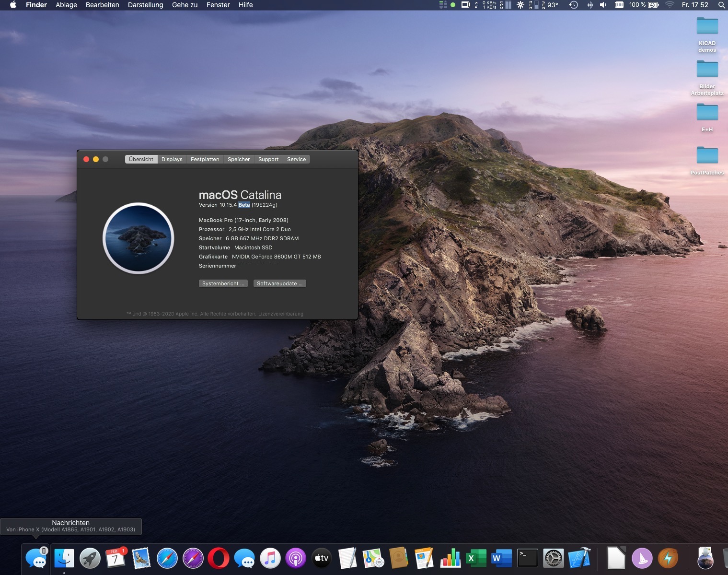The image size is (728, 575).
Task: Launch Xcode from the Dock
Action: tap(579, 559)
